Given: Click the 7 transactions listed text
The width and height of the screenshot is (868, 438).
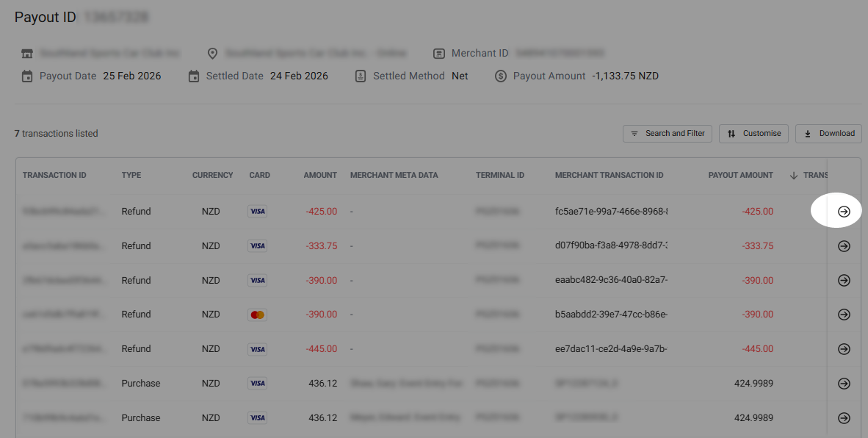Looking at the screenshot, I should (56, 134).
